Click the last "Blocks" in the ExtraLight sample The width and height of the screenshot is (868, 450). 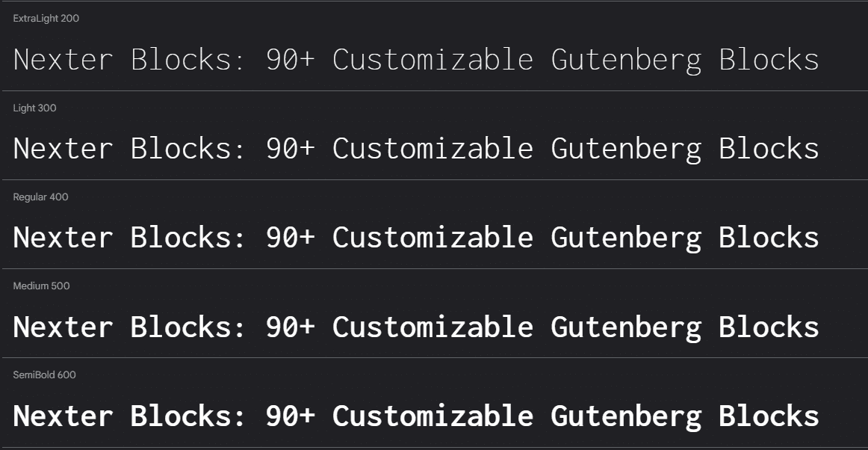coord(769,60)
